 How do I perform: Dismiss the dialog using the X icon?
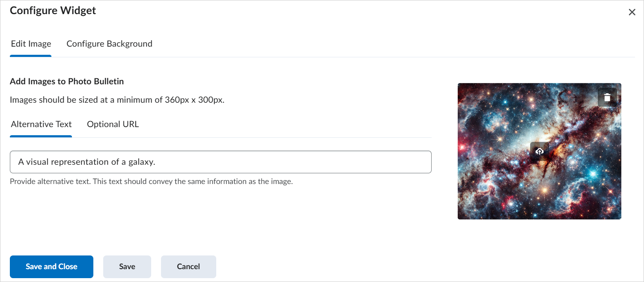[x=632, y=12]
